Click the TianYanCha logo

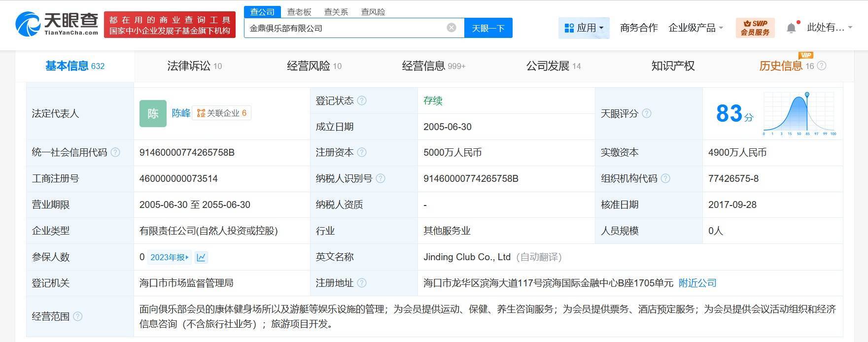point(57,23)
